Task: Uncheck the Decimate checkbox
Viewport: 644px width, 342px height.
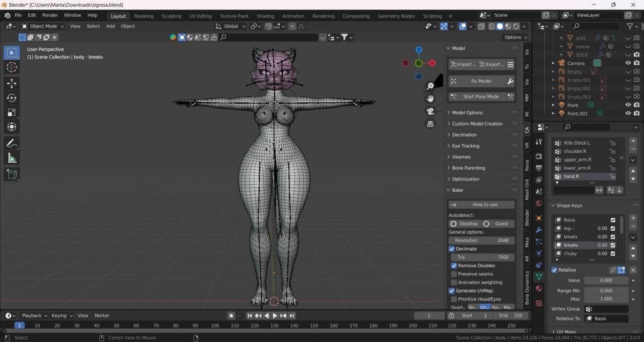Action: [452, 249]
